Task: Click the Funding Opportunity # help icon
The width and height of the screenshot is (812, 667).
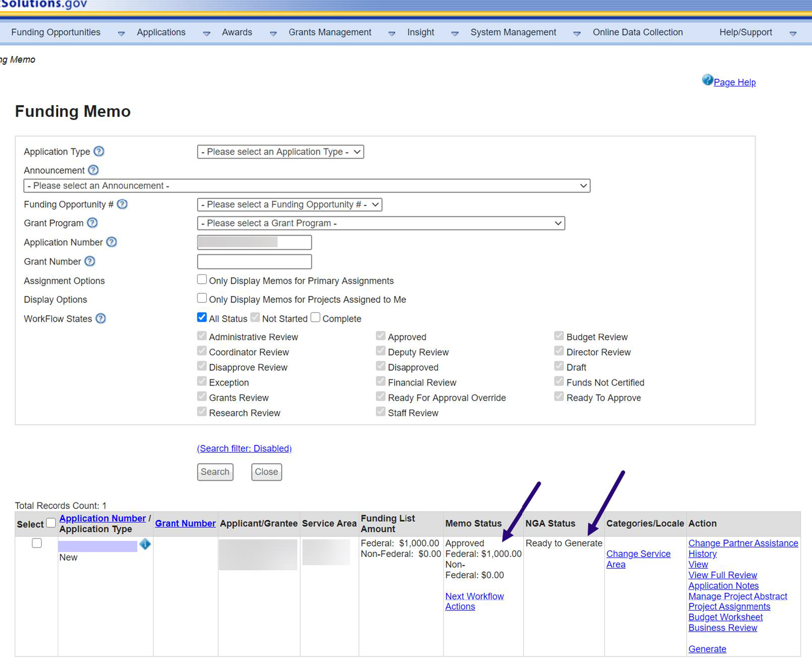Action: pyautogui.click(x=122, y=204)
